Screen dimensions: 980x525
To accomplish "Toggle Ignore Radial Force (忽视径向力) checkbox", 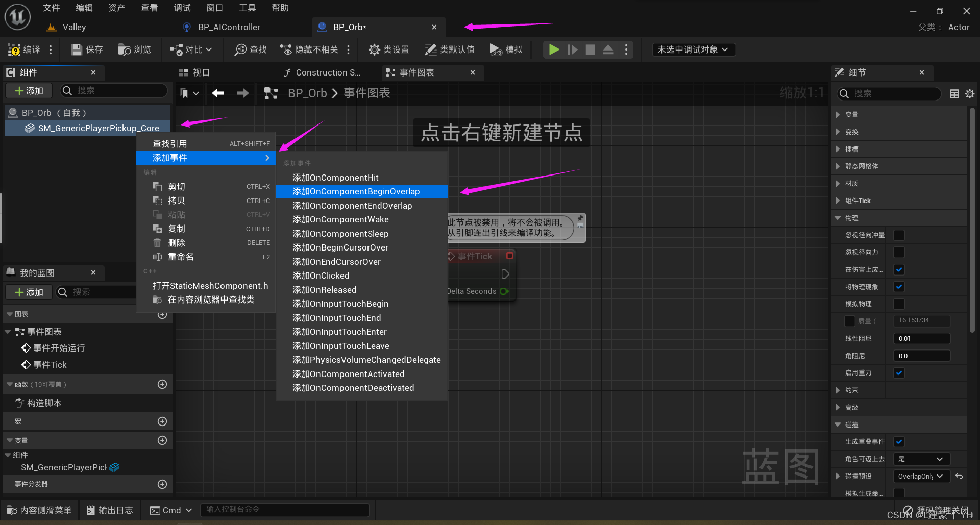I will click(x=899, y=253).
